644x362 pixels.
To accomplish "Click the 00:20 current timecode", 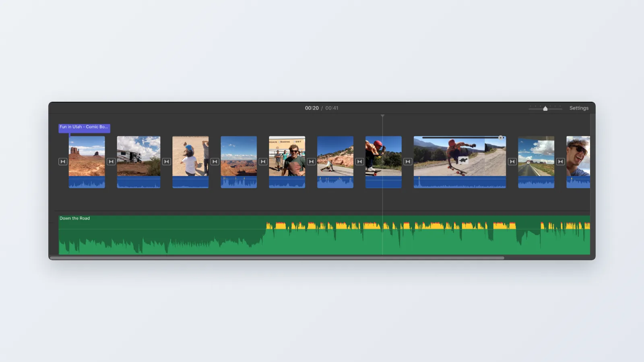I will [312, 108].
